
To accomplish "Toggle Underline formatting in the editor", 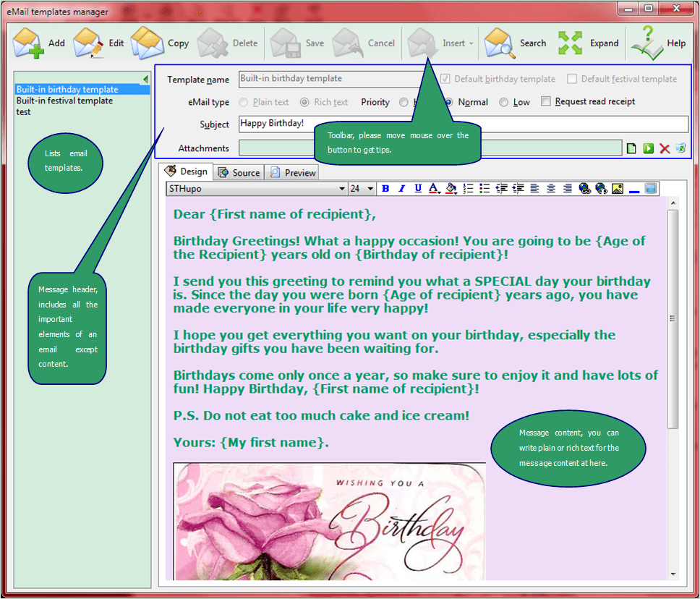I will tap(418, 189).
